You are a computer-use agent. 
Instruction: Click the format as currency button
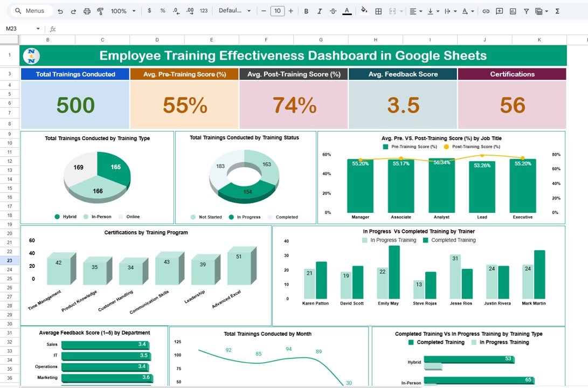coord(149,11)
